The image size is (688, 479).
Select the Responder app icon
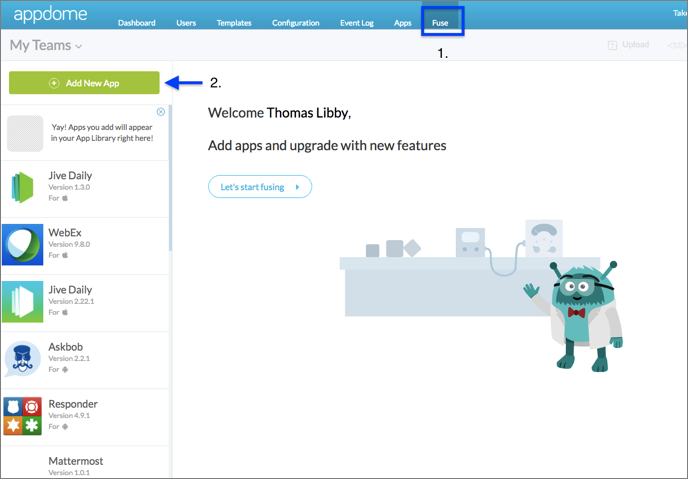click(x=22, y=416)
